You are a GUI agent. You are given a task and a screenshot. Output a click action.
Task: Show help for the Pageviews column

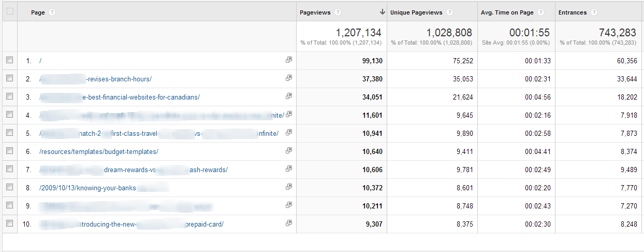coord(338,12)
